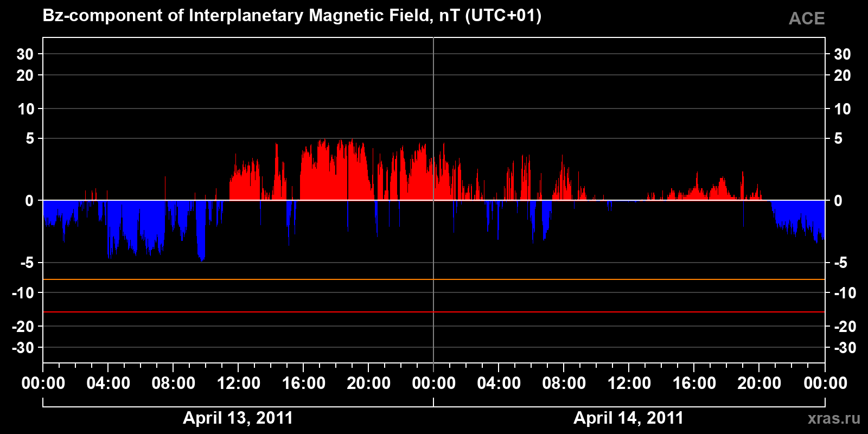This screenshot has width=868, height=434.
Task: Click the chart title about Bz-component
Action: [292, 16]
